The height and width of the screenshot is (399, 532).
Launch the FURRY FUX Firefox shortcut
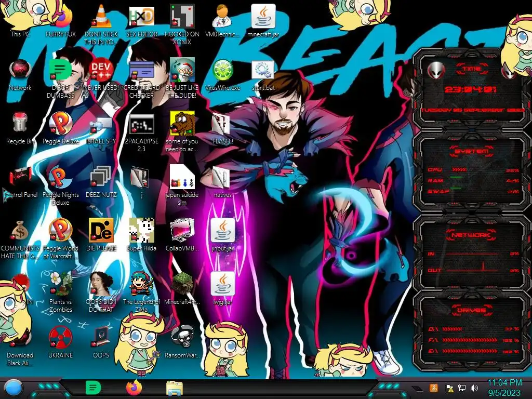60,20
